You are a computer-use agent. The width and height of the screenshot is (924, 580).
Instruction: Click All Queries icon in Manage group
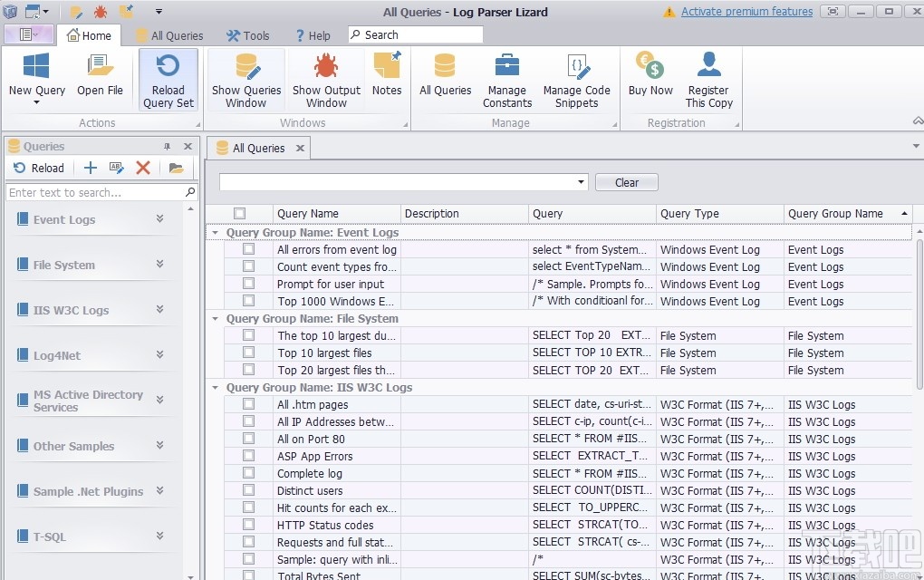tap(445, 66)
